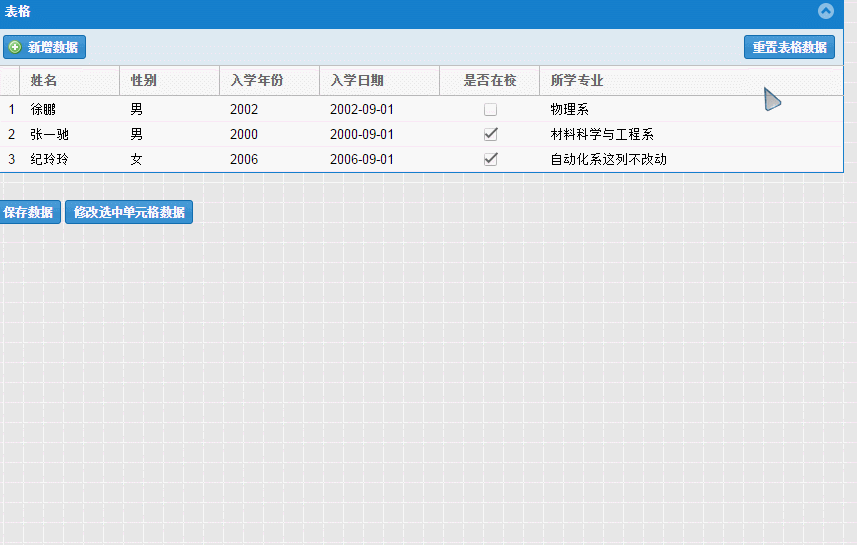Select 男 gender cell in 张一驰 row
Viewport: 857px width, 545px height.
[169, 134]
